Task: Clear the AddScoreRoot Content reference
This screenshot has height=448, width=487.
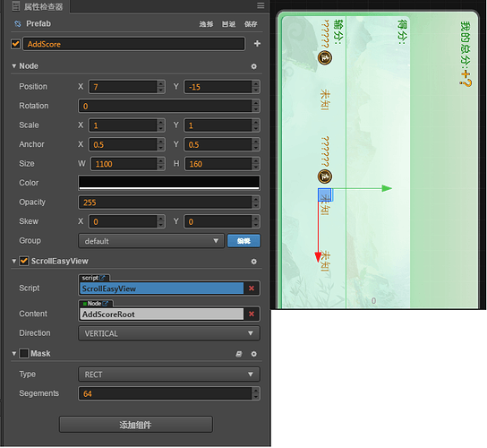Action: (x=252, y=314)
